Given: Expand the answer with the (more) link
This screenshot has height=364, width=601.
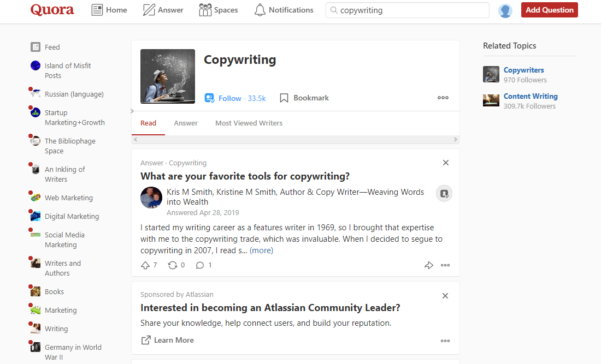Looking at the screenshot, I should 261,250.
